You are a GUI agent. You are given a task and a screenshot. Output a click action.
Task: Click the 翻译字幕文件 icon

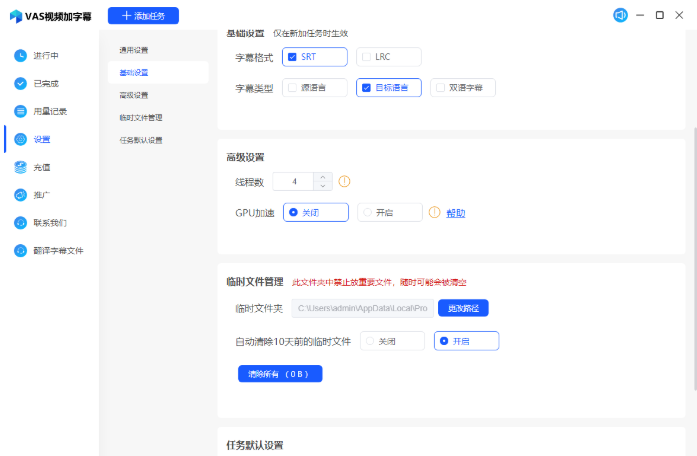click(20, 251)
